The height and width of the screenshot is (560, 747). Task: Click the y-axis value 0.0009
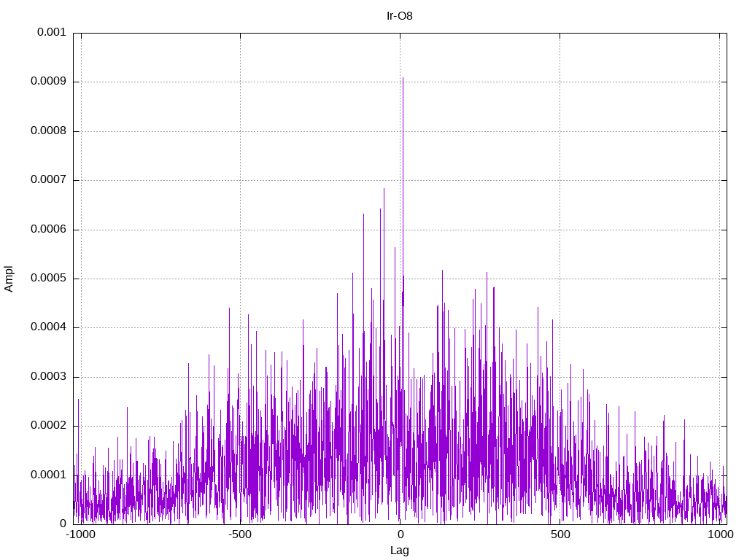point(49,81)
